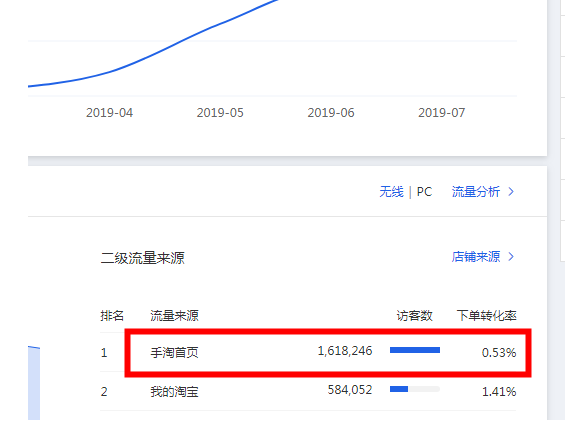Click the chevron beside 流量分析

[511, 192]
